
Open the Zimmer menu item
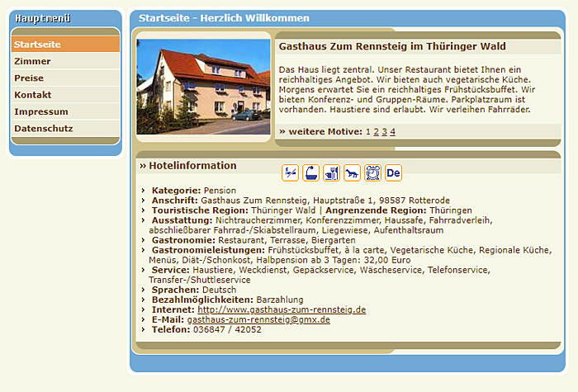[x=65, y=61]
